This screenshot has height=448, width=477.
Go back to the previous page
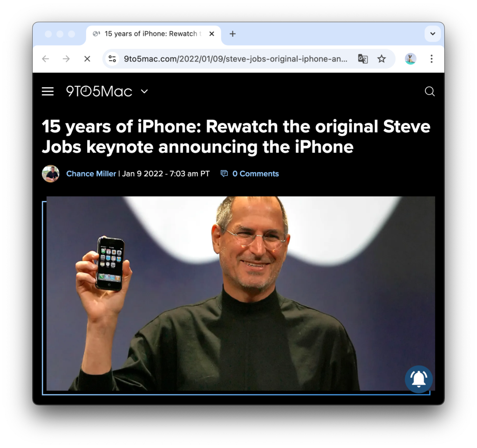[46, 59]
